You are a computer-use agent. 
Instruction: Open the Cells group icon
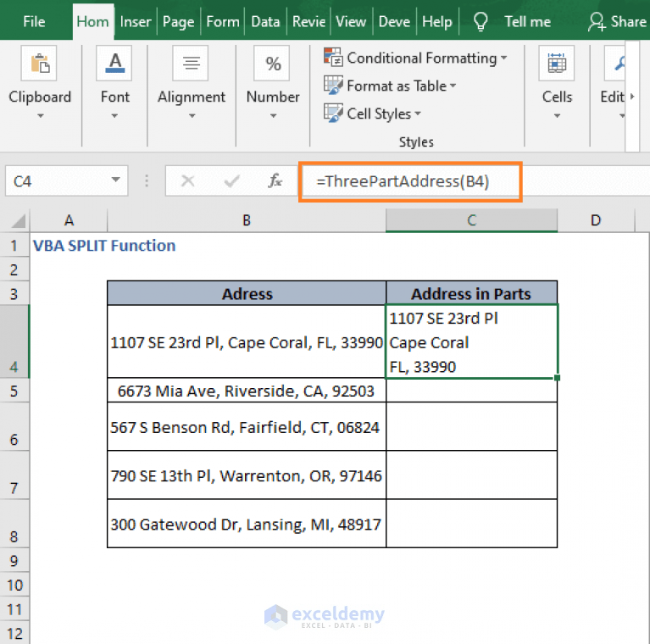pos(556,63)
